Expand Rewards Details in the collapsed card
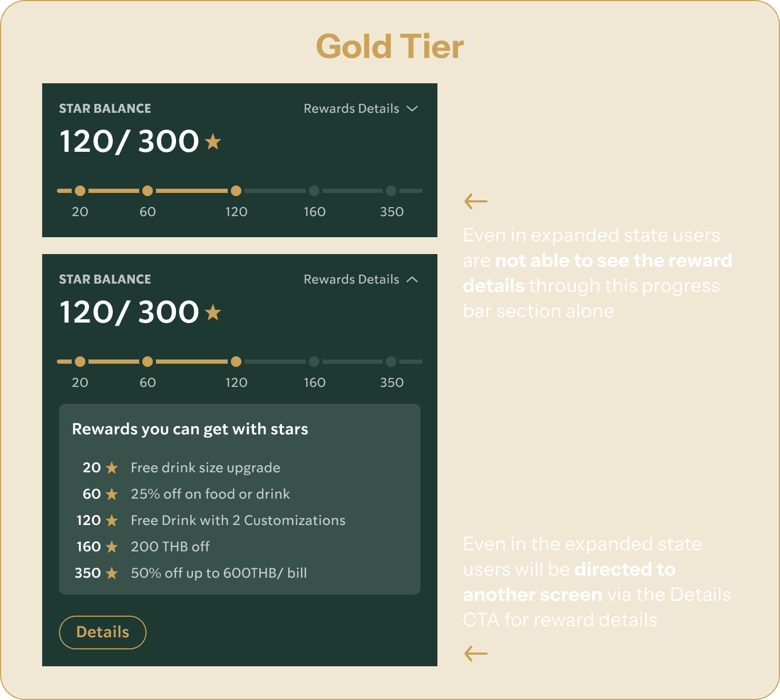 pos(361,109)
